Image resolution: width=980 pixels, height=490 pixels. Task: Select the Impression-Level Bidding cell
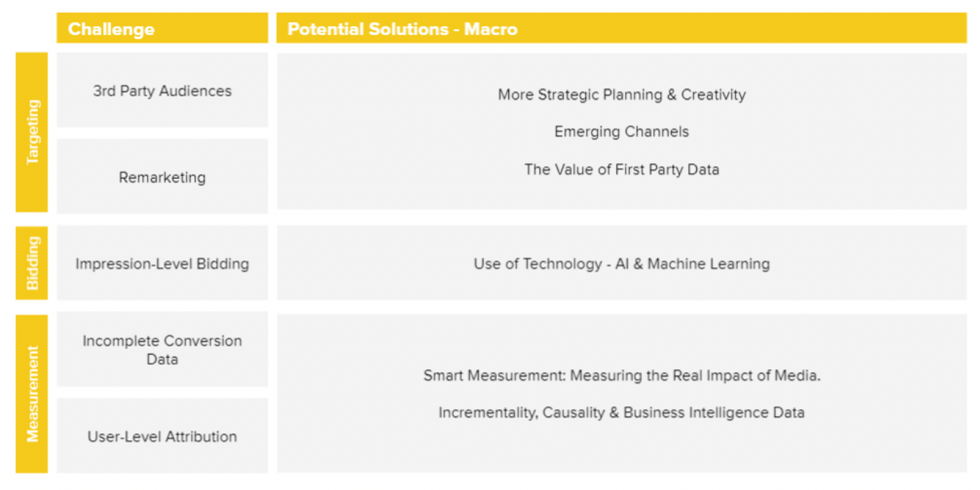pos(162,264)
